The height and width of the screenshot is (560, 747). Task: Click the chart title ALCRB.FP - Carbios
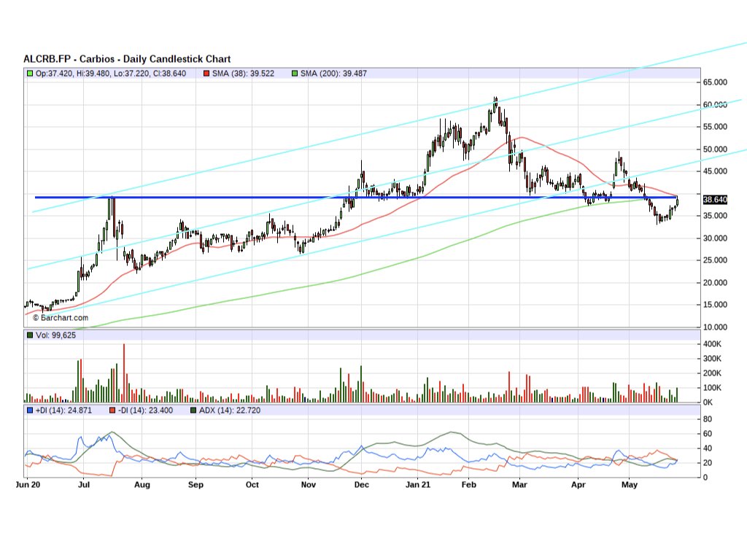point(127,59)
